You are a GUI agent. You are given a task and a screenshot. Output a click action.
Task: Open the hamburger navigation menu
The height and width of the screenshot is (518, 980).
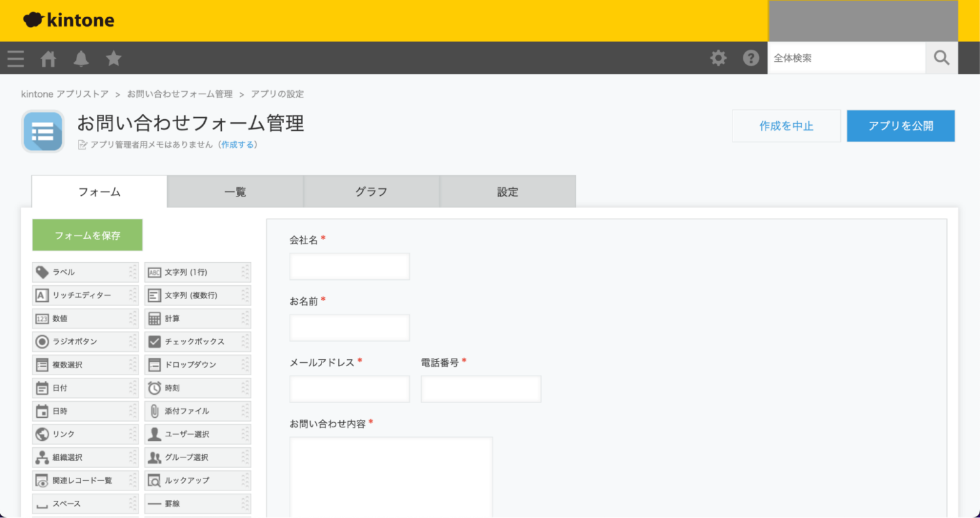(15, 58)
